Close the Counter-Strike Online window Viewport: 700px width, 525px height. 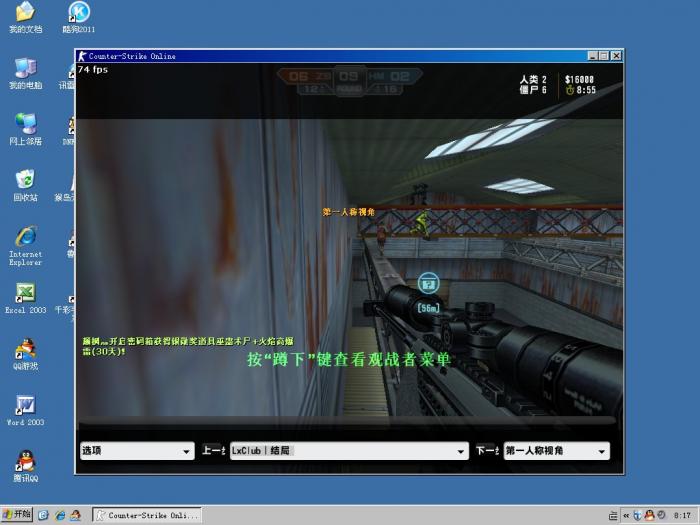(616, 56)
